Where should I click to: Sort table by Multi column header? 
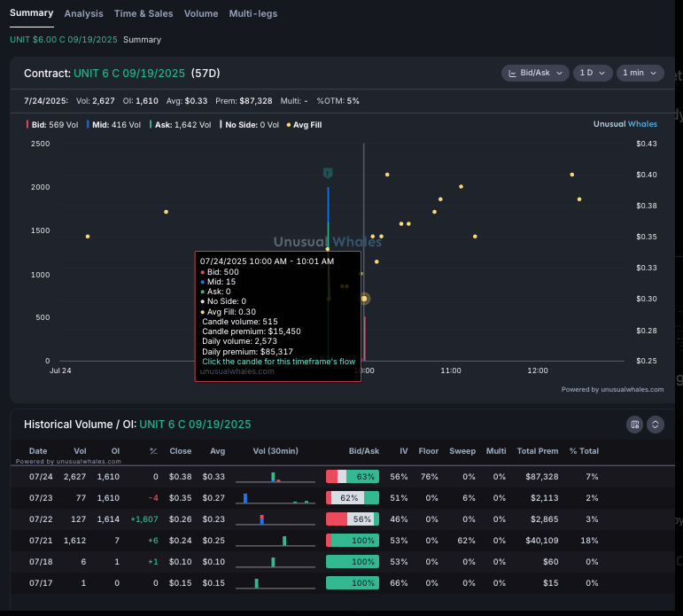(496, 451)
